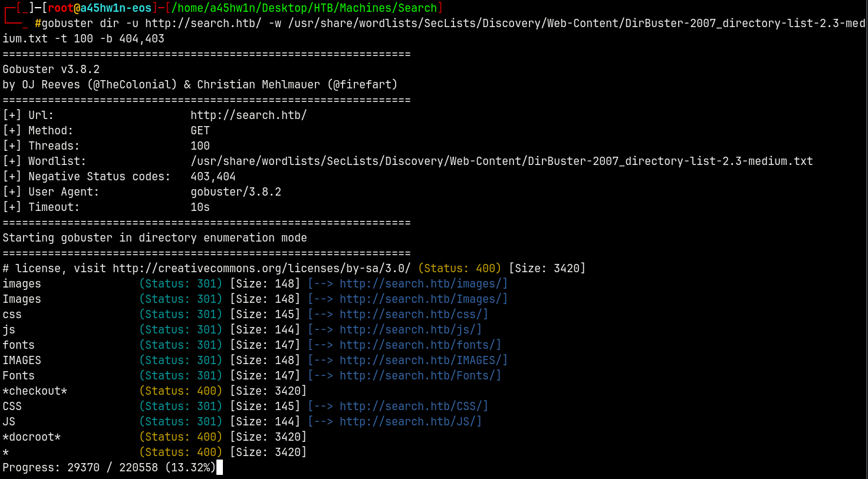Open the creativecommons.org license URL

click(261, 269)
